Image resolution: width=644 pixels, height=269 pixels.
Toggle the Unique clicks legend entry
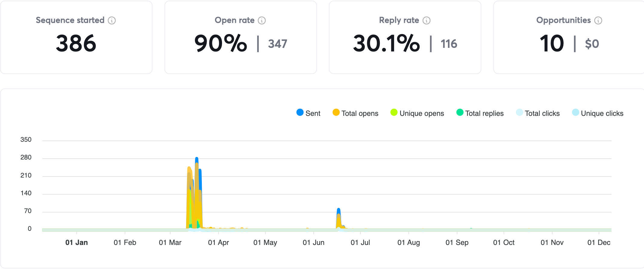click(598, 113)
